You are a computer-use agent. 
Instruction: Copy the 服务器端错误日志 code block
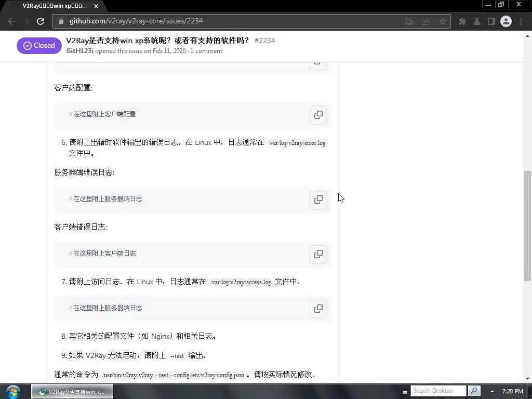(x=318, y=199)
